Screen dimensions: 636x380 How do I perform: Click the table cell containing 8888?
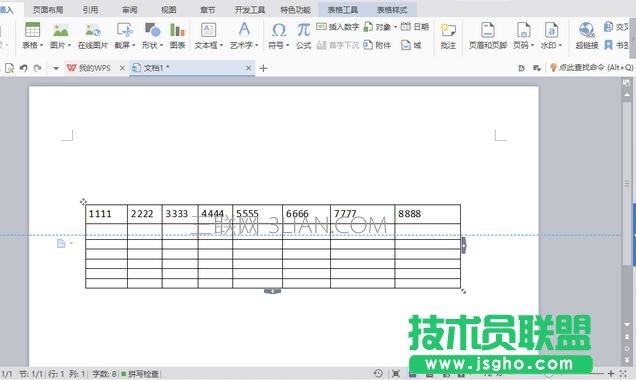(428, 214)
